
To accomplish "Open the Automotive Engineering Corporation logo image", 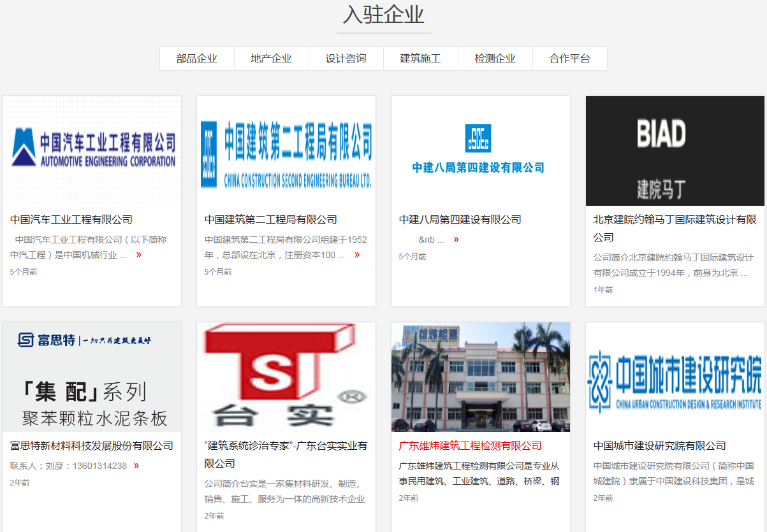I will (92, 151).
